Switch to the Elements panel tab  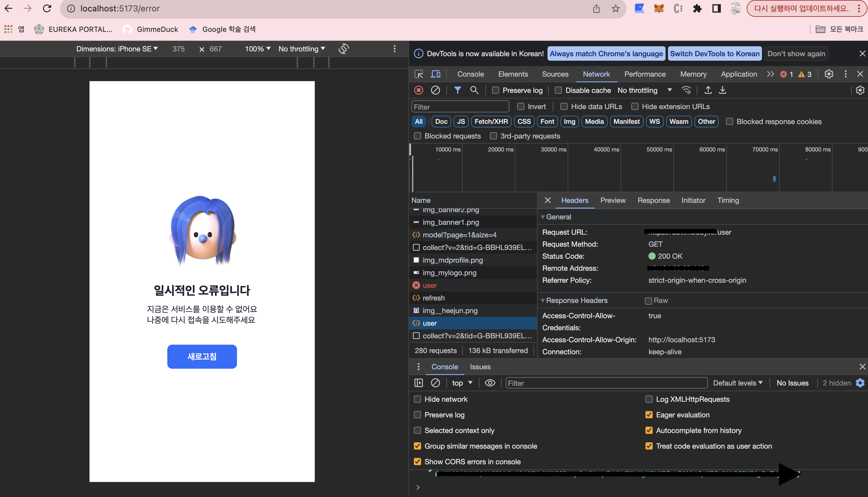click(x=513, y=74)
